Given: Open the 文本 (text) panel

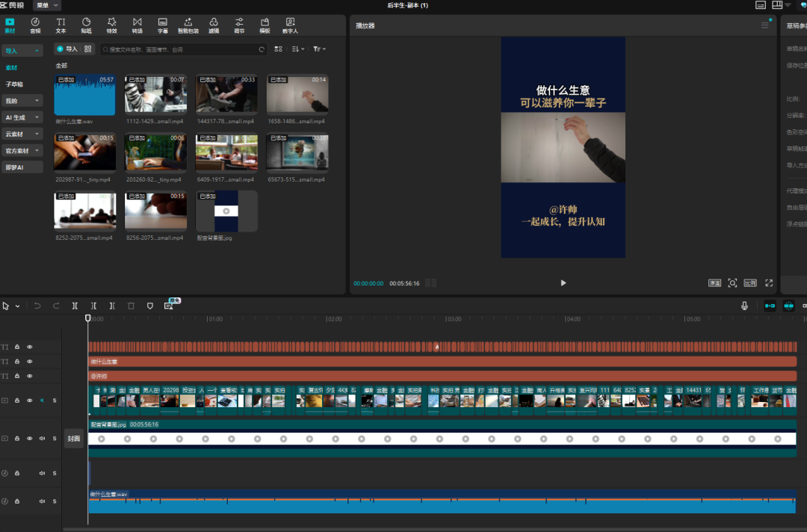Looking at the screenshot, I should (x=61, y=25).
